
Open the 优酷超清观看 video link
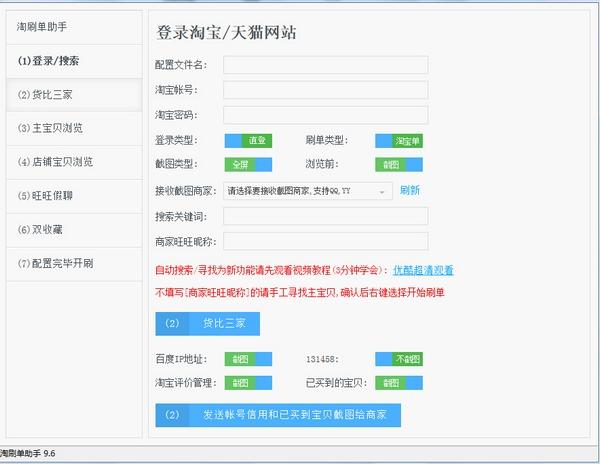click(423, 270)
